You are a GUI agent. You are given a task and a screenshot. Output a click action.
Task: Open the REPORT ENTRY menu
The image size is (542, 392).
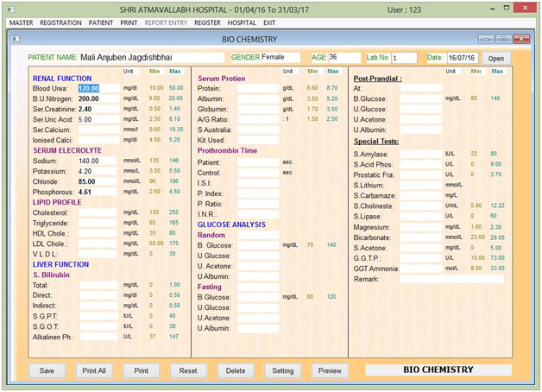pyautogui.click(x=167, y=22)
